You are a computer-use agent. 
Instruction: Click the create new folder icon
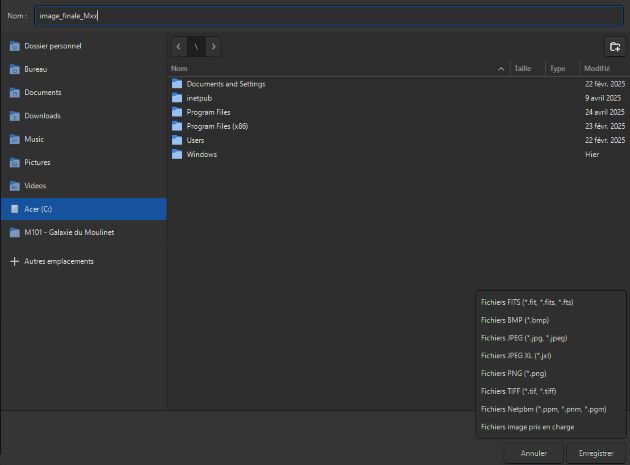pyautogui.click(x=614, y=47)
